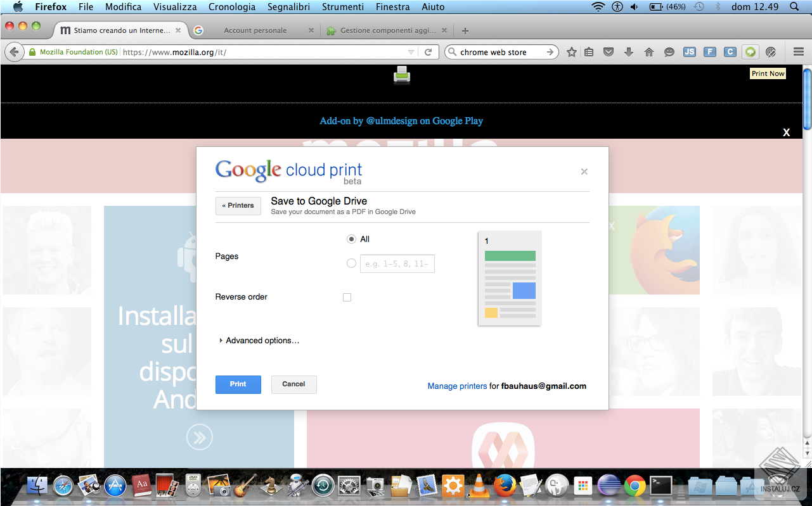Go back to the Printers list
812x506 pixels.
[238, 206]
